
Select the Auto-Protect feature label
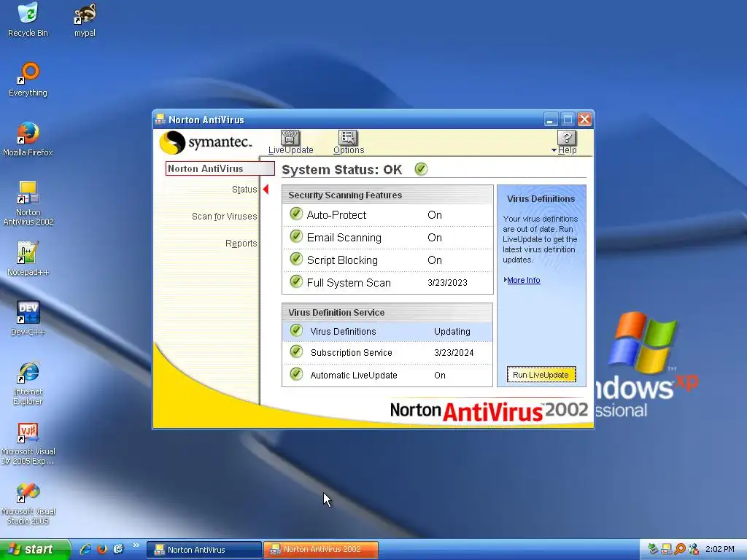coord(336,215)
